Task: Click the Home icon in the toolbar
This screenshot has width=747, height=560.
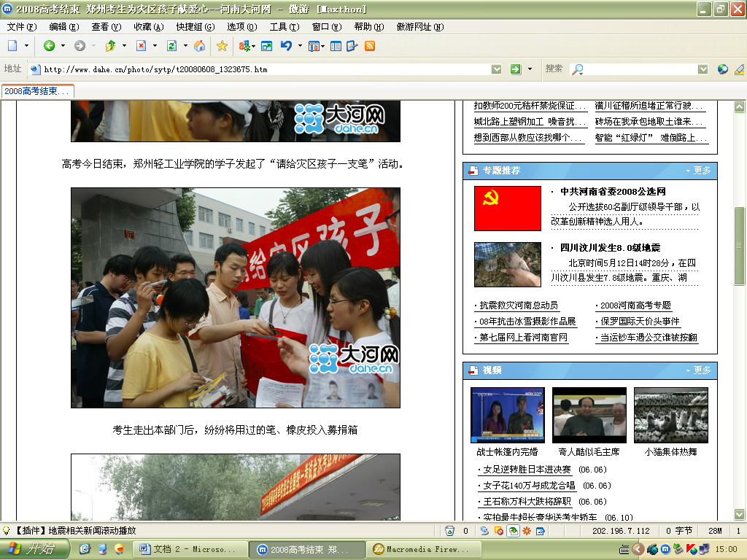Action: point(199,46)
